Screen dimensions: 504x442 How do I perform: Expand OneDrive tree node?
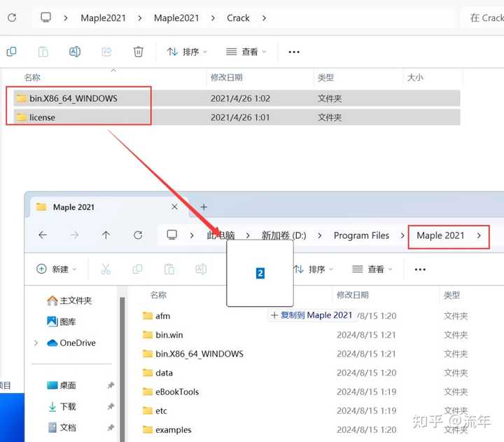tap(36, 343)
